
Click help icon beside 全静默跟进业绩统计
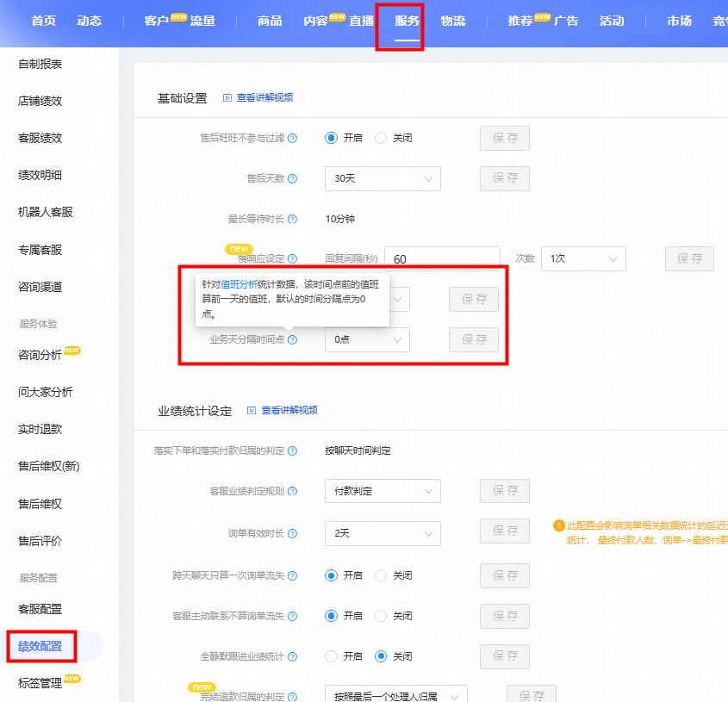click(292, 657)
